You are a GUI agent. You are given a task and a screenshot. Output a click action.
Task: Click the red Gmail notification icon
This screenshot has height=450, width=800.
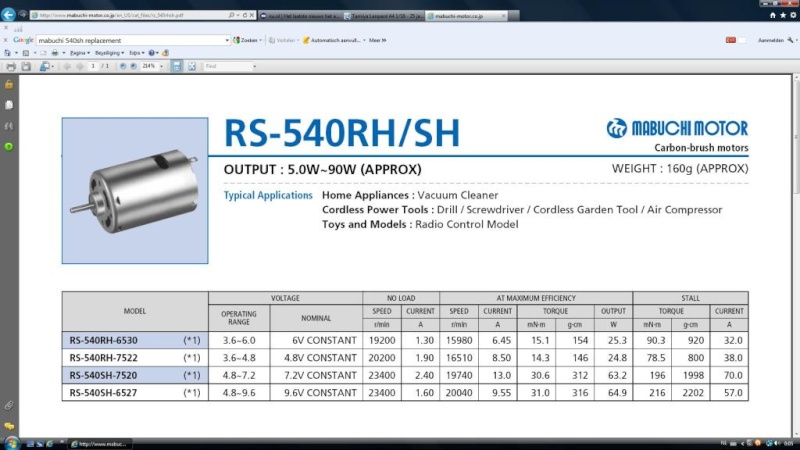point(731,40)
